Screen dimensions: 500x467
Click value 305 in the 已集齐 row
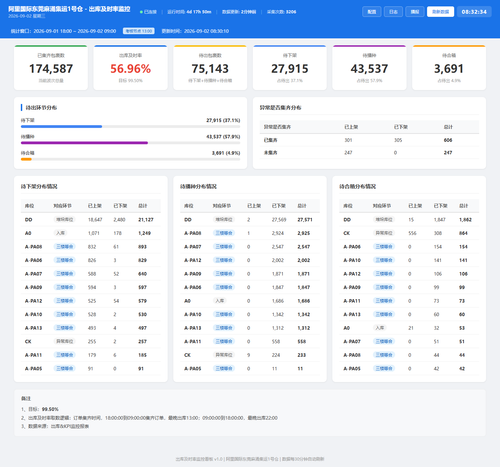pos(398,140)
